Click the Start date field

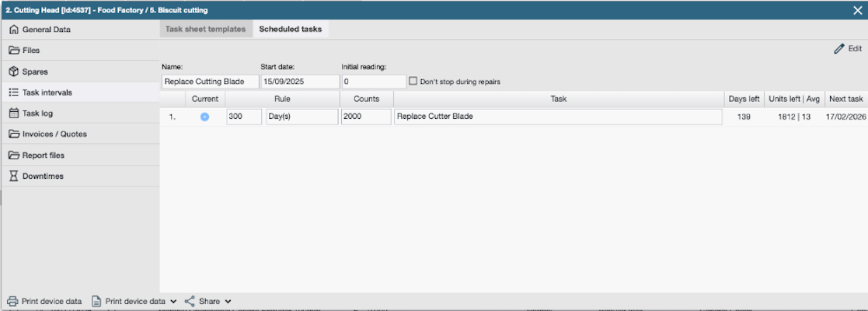[300, 82]
